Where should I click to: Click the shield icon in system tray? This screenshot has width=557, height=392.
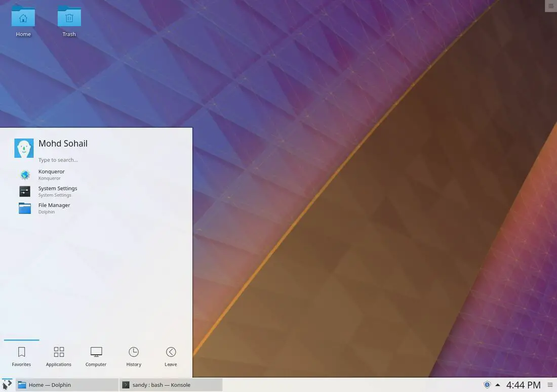point(487,385)
